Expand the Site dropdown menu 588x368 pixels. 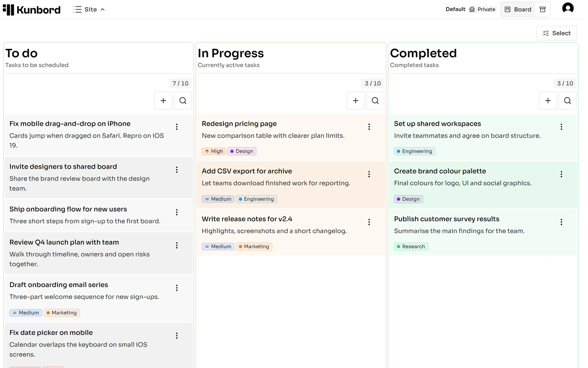click(x=89, y=9)
